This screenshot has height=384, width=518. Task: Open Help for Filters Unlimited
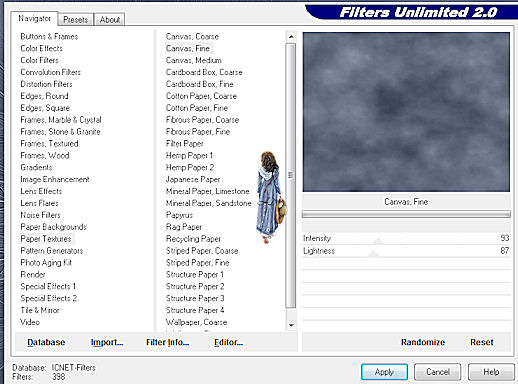[x=491, y=372]
